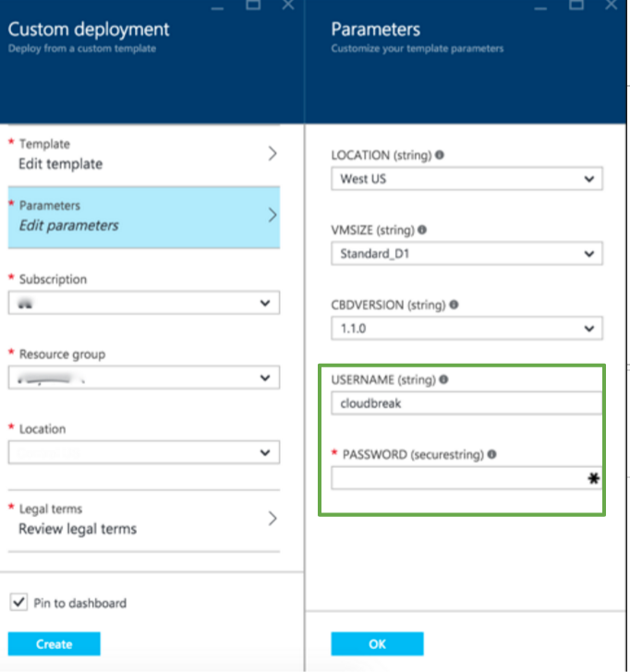Click info icon next to LOCATION label
Screen dimensions: 630x672
point(440,155)
